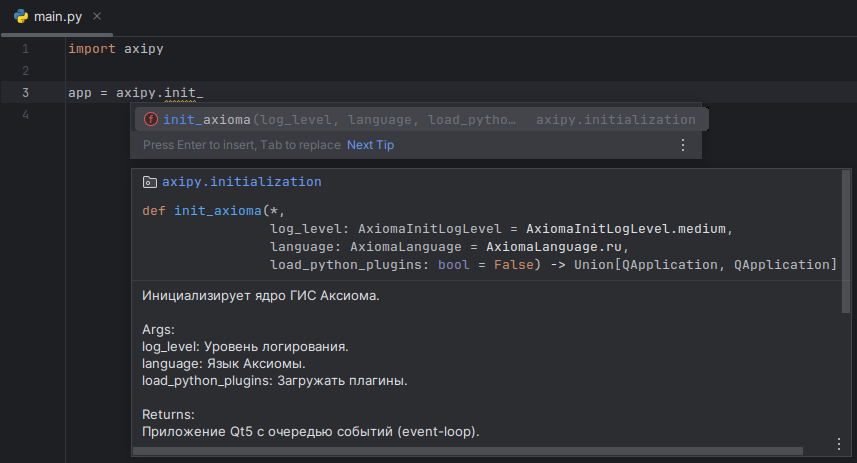Click line number 1 in the gutter

tap(25, 48)
